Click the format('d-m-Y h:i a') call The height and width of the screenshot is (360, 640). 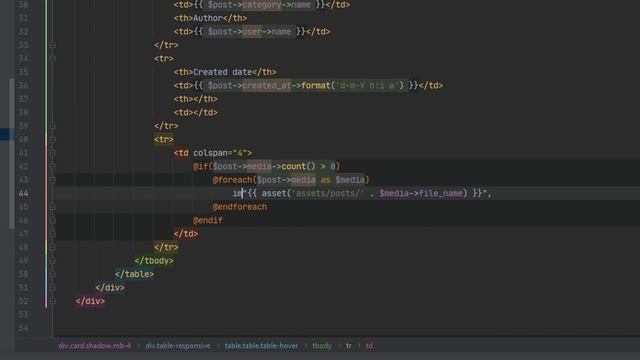pos(352,85)
